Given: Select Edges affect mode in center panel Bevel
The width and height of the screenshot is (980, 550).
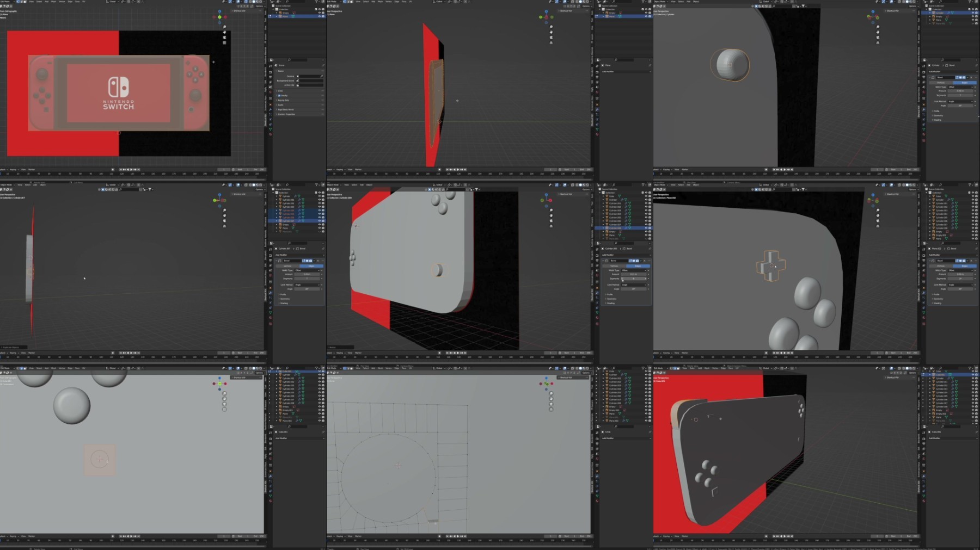Looking at the screenshot, I should (638, 265).
